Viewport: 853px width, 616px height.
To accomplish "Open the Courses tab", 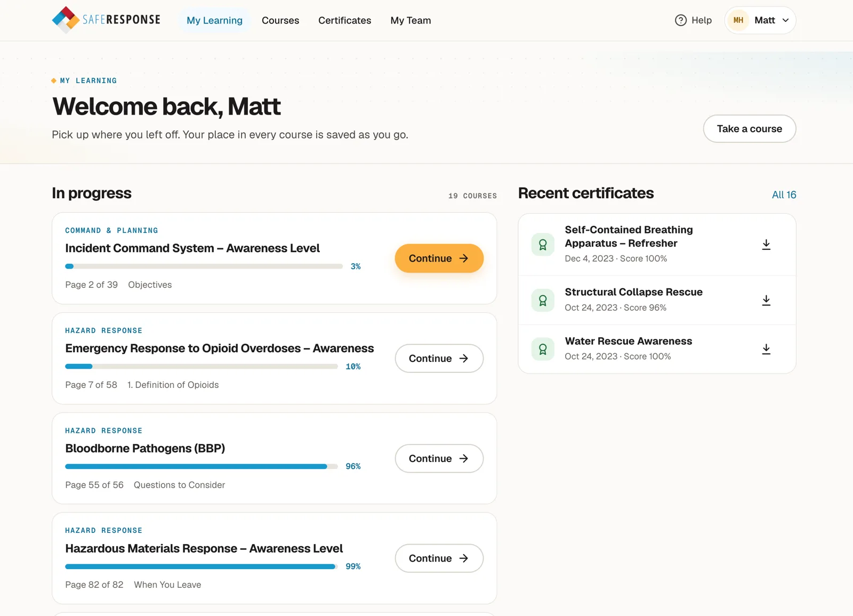I will pos(280,20).
